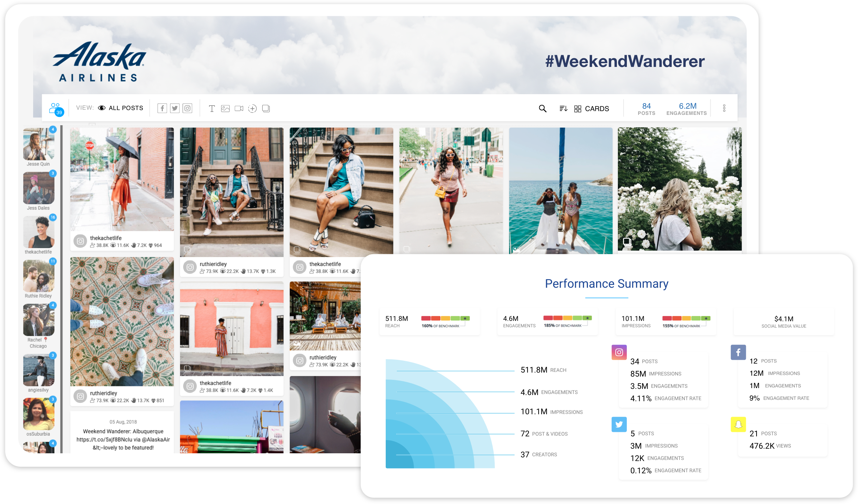Click Instagram icon on stoop ruthieridley card
Image resolution: width=858 pixels, height=504 pixels.
pyautogui.click(x=190, y=267)
